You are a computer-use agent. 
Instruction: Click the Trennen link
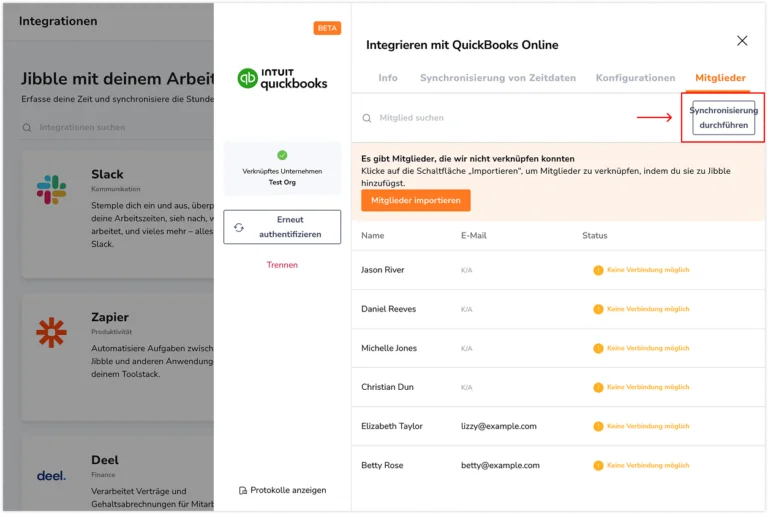(282, 265)
